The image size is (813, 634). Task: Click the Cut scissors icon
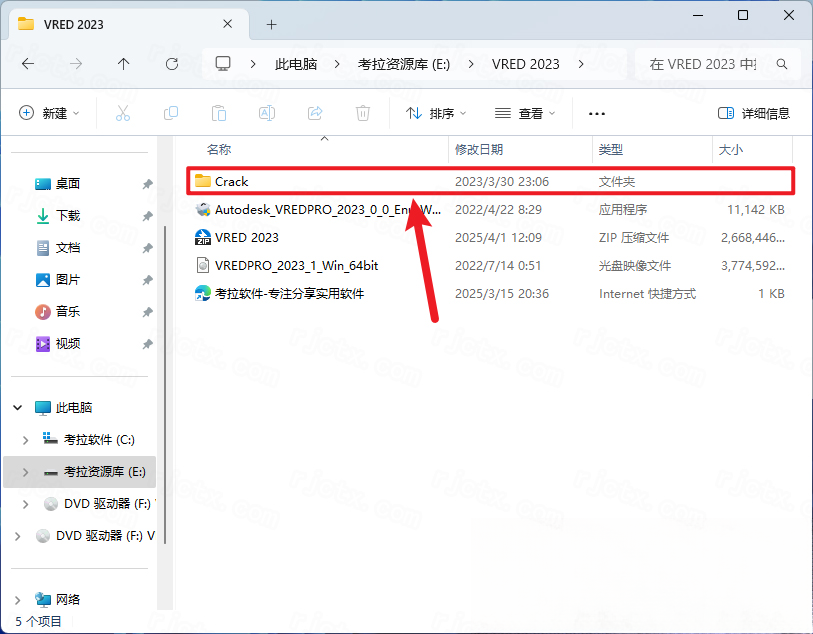click(123, 113)
